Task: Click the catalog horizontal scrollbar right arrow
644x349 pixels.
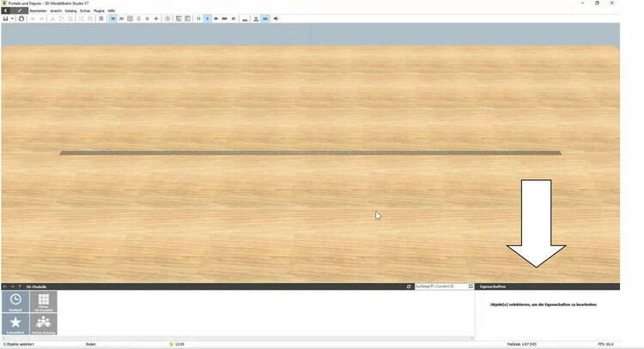Action: tap(472, 339)
